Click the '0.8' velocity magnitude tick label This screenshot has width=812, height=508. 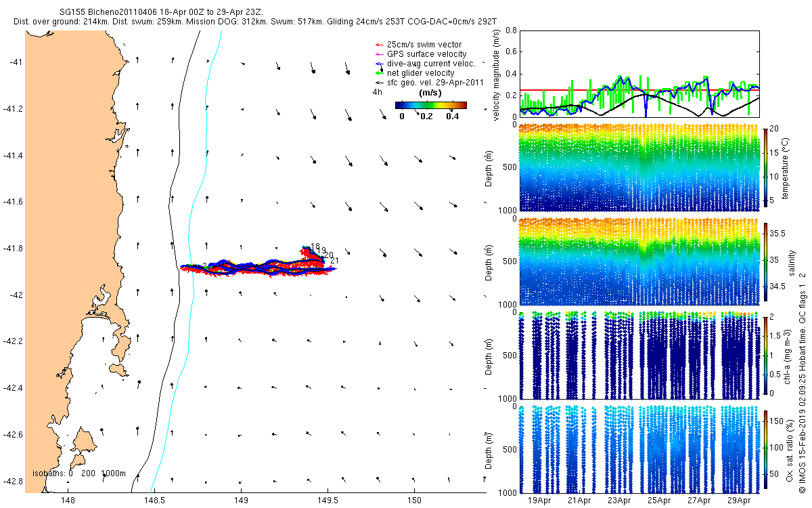pyautogui.click(x=510, y=31)
